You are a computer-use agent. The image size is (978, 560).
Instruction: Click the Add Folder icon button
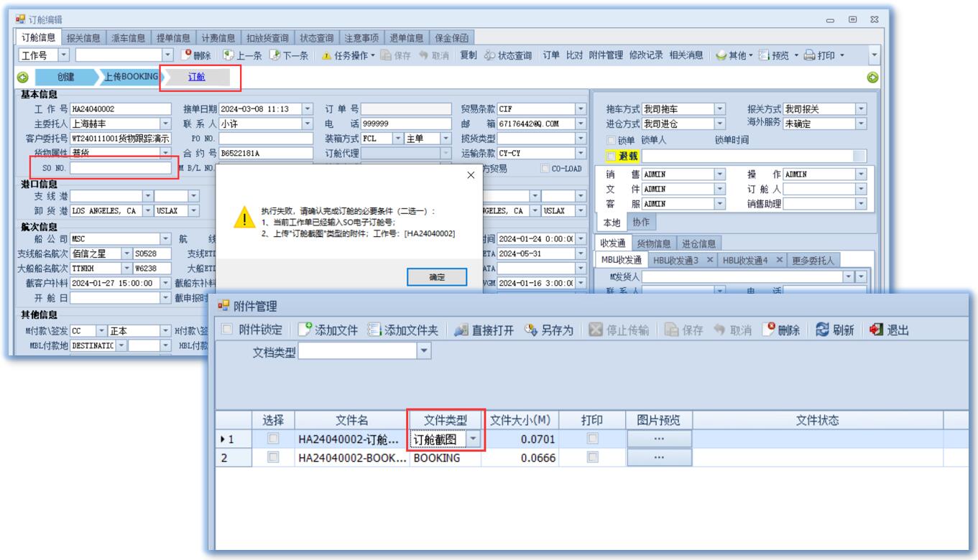[374, 330]
